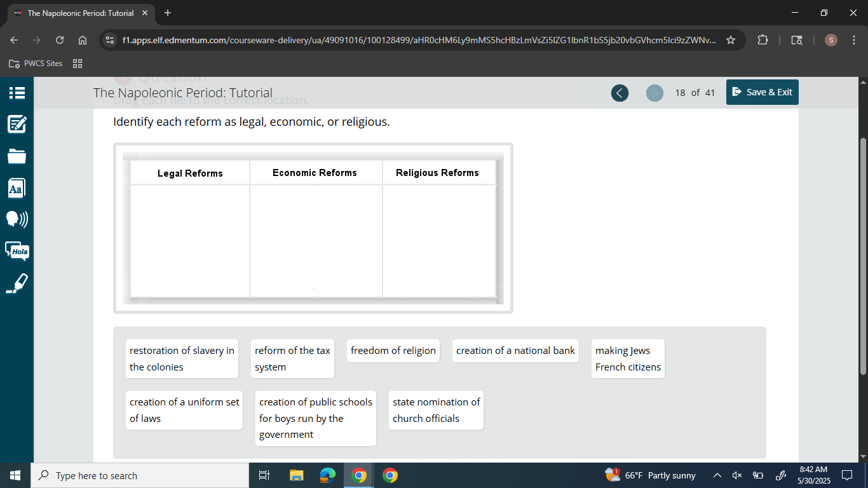This screenshot has width=868, height=488.
Task: Click the Legal Reforms drop column
Action: pyautogui.click(x=190, y=241)
